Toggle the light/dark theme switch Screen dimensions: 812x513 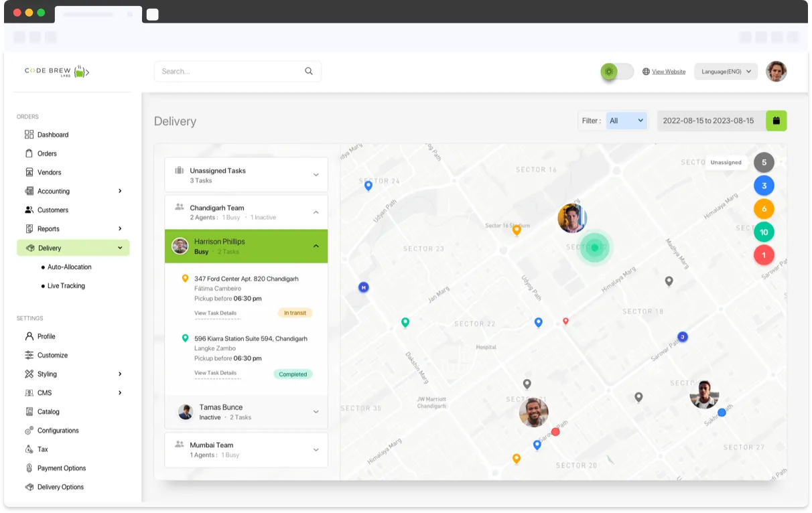pyautogui.click(x=616, y=72)
